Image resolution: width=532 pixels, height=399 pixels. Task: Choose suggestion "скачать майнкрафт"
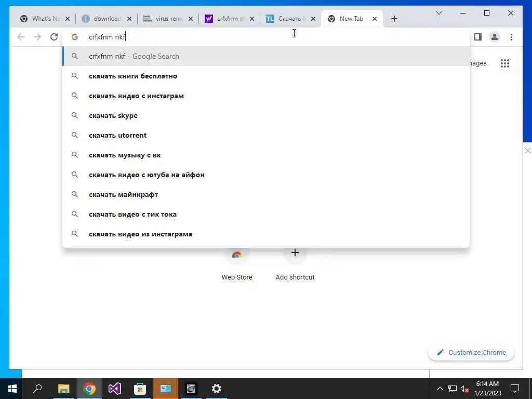click(266, 194)
